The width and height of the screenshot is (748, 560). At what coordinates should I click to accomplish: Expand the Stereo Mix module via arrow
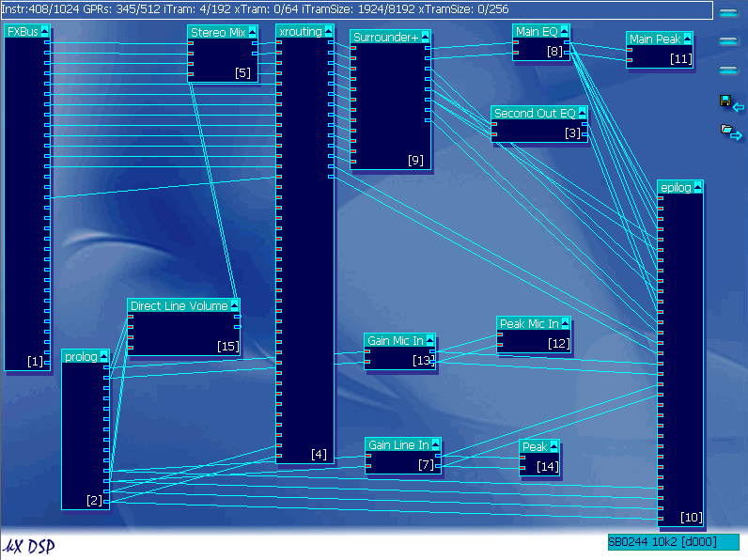coord(253,32)
